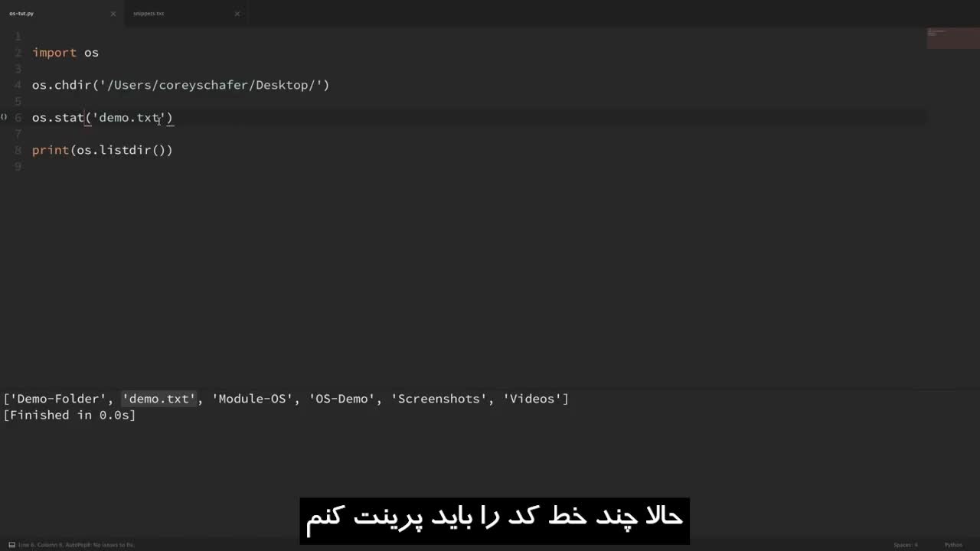Select the os.chdir line of code
Viewport: 980px width, 551px height.
pyautogui.click(x=181, y=85)
